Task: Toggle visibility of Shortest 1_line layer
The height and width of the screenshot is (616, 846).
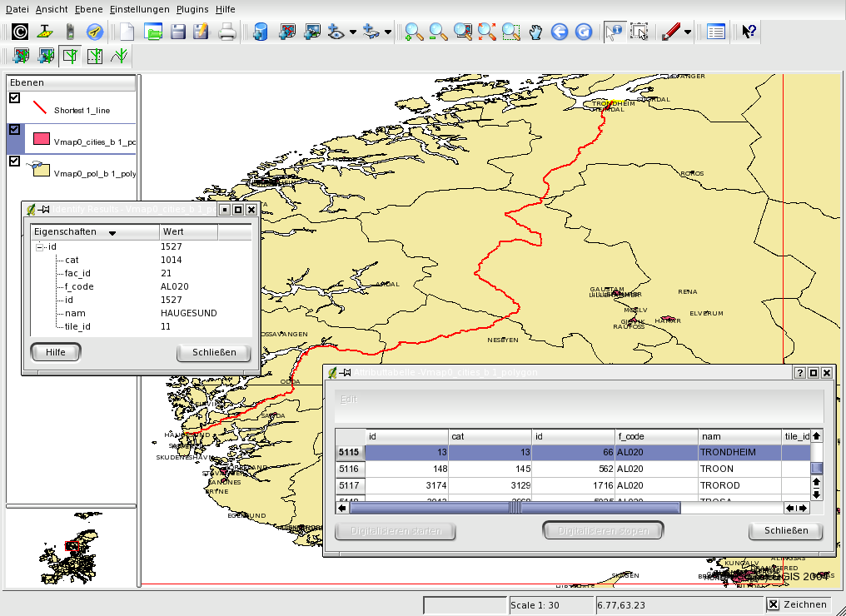Action: point(14,98)
